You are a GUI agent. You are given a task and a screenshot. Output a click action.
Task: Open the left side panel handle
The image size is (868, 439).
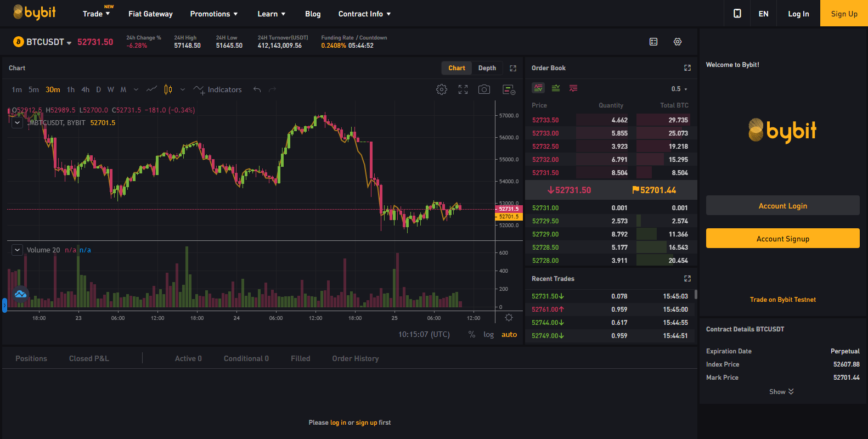tap(4, 305)
